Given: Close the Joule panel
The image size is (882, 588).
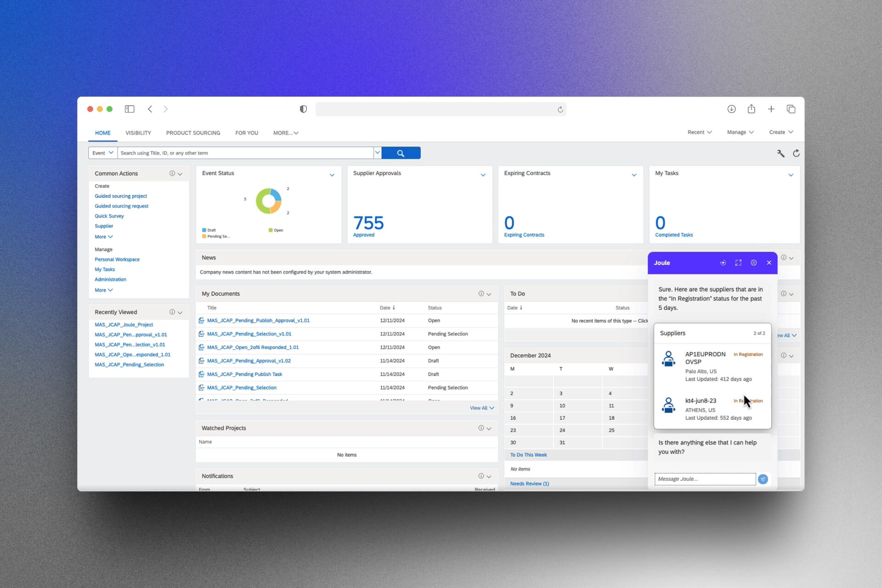Looking at the screenshot, I should [x=769, y=263].
